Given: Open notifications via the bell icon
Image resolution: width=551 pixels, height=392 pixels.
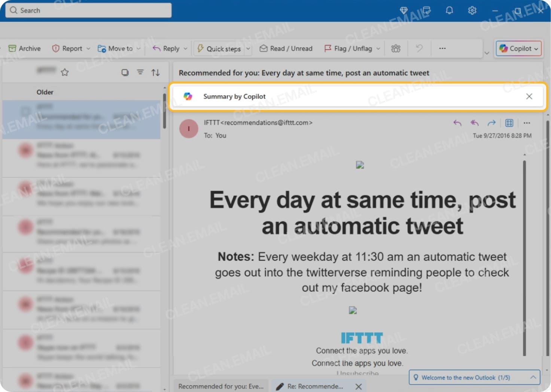Looking at the screenshot, I should click(x=449, y=10).
